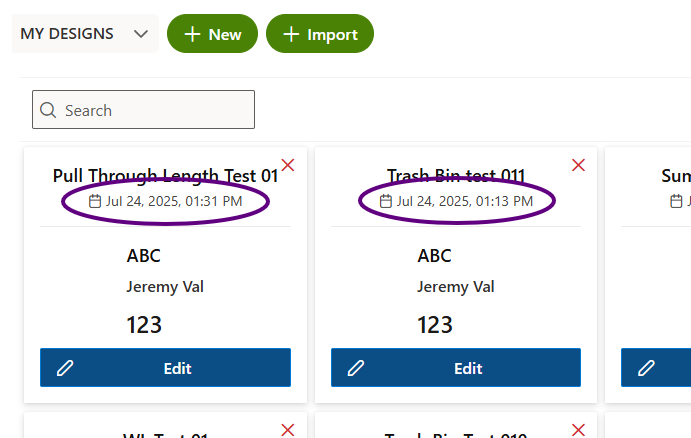
Task: Select the Trash Bin test 011 title
Action: 456,176
